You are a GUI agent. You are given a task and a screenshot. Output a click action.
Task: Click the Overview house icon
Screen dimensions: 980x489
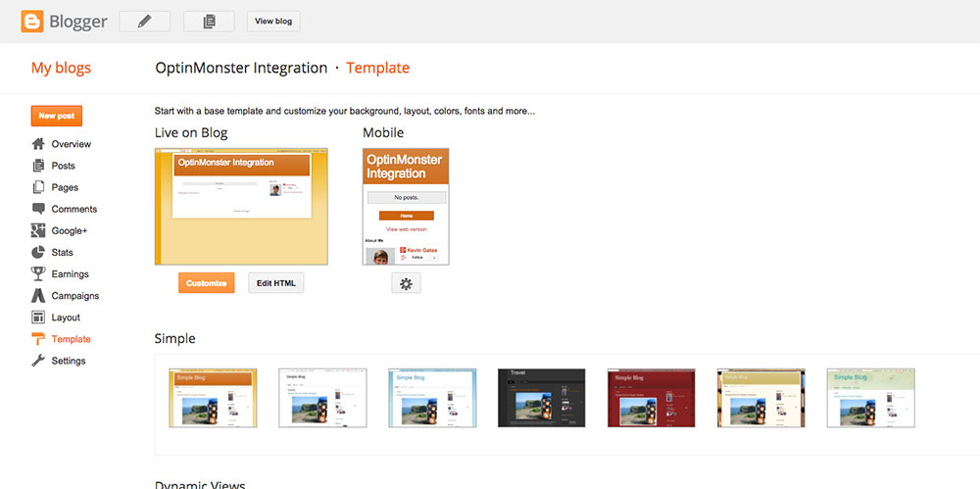(x=38, y=144)
